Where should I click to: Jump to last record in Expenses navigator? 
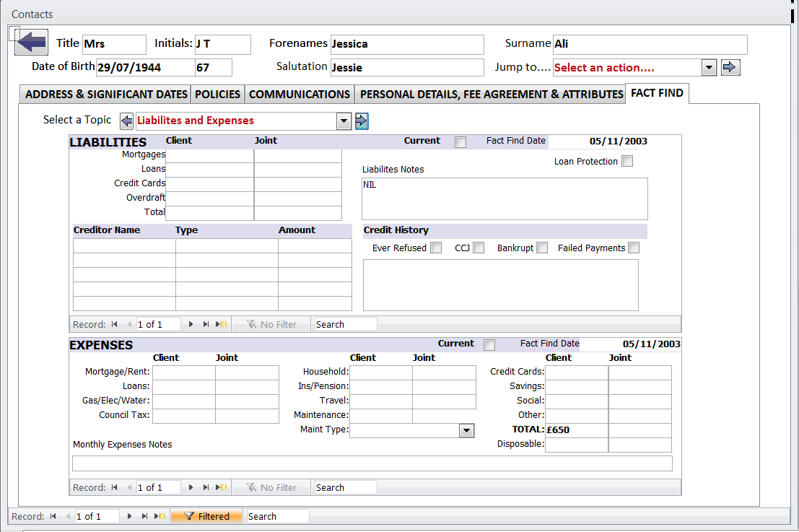tap(206, 487)
